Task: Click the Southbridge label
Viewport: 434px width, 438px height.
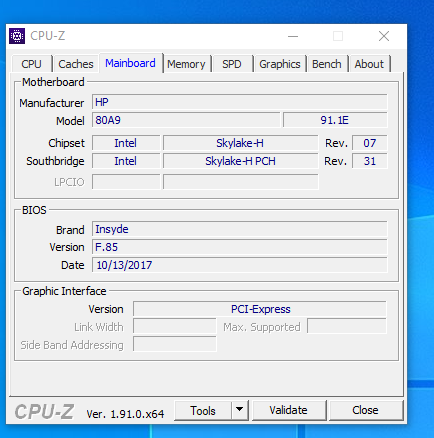Action: (x=55, y=161)
